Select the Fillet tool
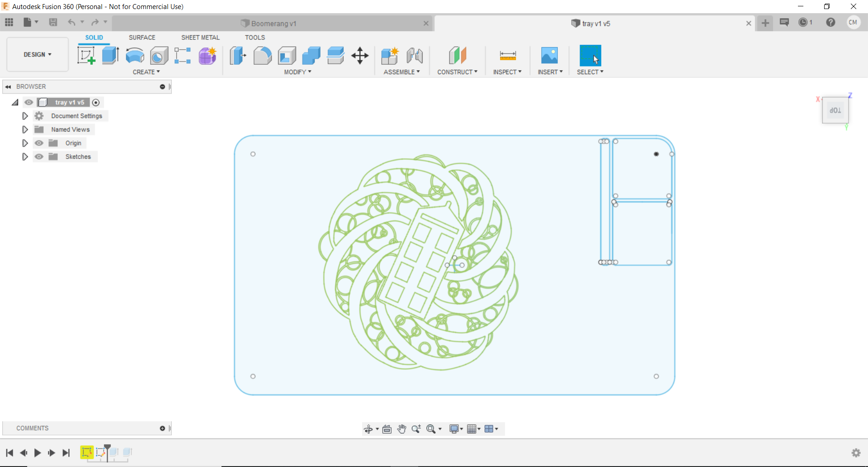Viewport: 868px width, 467px height. point(263,56)
